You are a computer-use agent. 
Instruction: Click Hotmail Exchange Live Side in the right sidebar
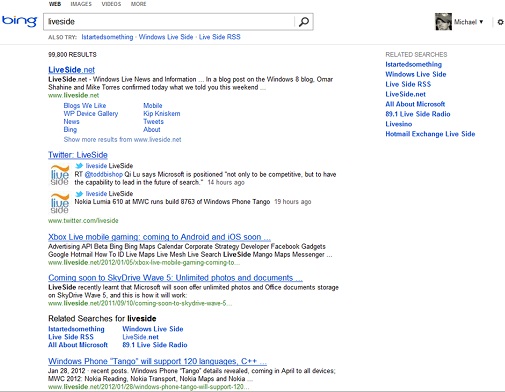click(x=430, y=134)
